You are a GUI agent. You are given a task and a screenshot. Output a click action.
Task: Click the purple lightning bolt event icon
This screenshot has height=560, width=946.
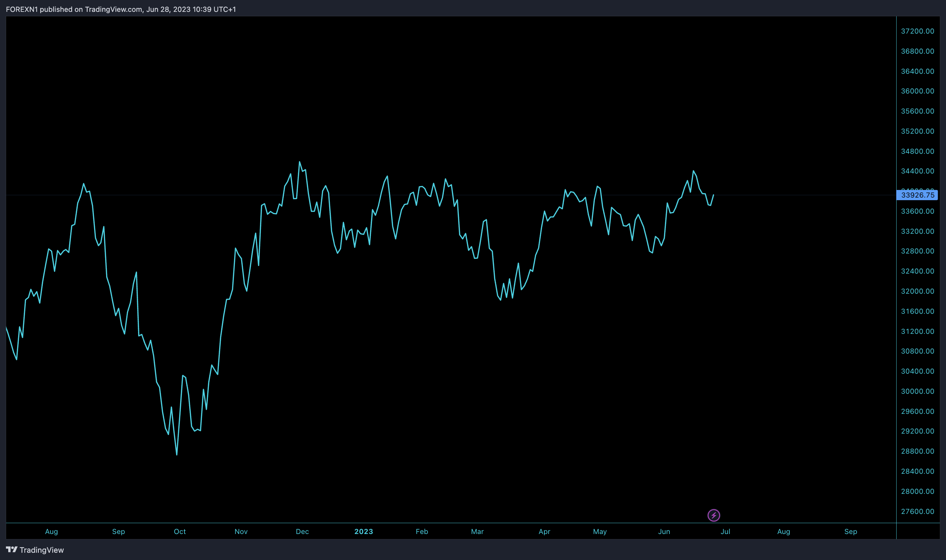[x=713, y=515]
